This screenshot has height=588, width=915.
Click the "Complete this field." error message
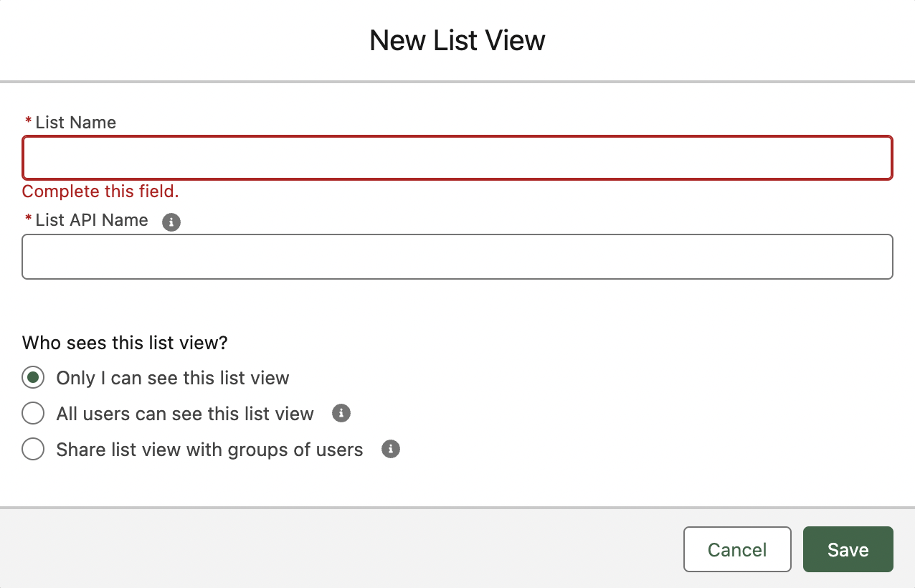(x=100, y=191)
